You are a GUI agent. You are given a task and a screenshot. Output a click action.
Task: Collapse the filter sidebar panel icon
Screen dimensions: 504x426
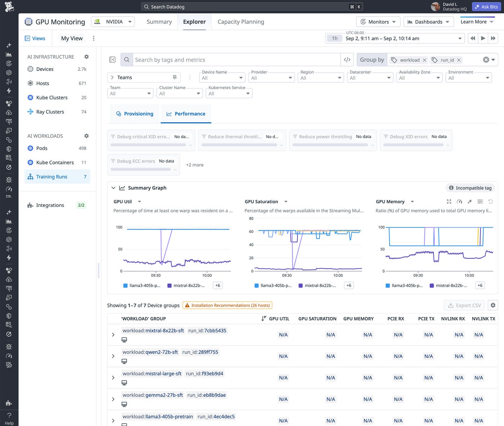click(x=112, y=60)
